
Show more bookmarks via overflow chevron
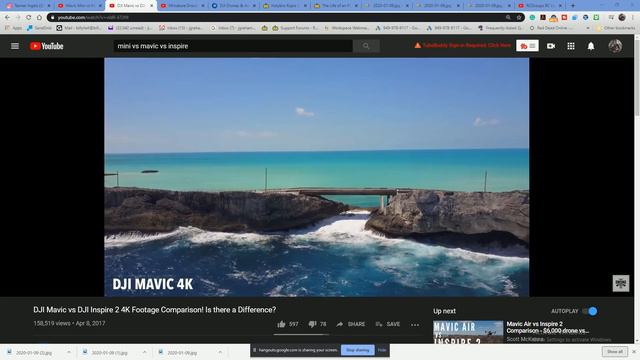tap(588, 28)
